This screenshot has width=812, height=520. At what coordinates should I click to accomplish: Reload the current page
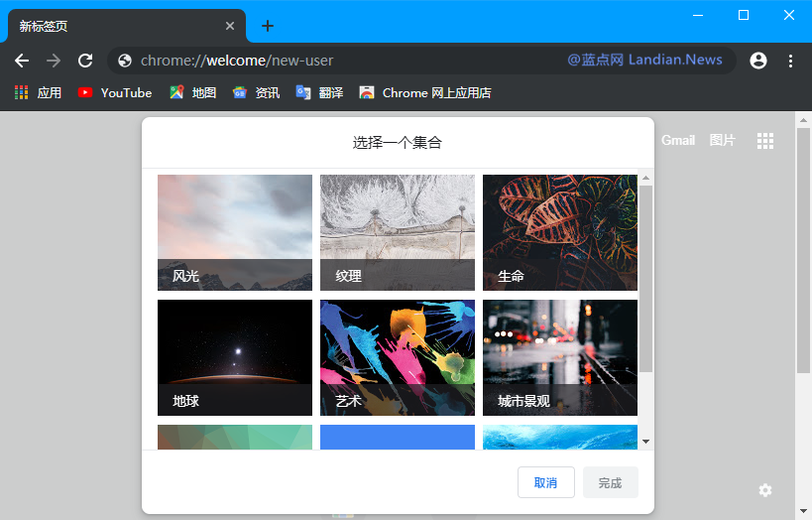(85, 61)
